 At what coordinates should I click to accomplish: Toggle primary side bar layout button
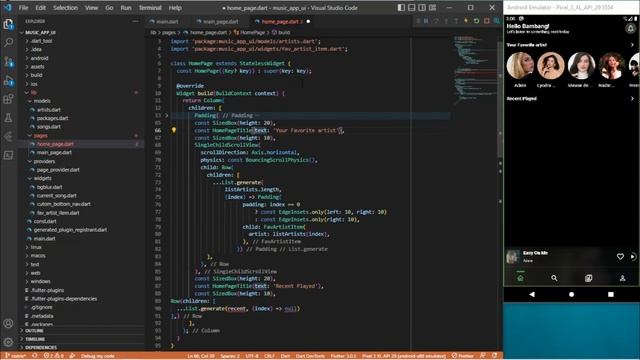coord(401,7)
